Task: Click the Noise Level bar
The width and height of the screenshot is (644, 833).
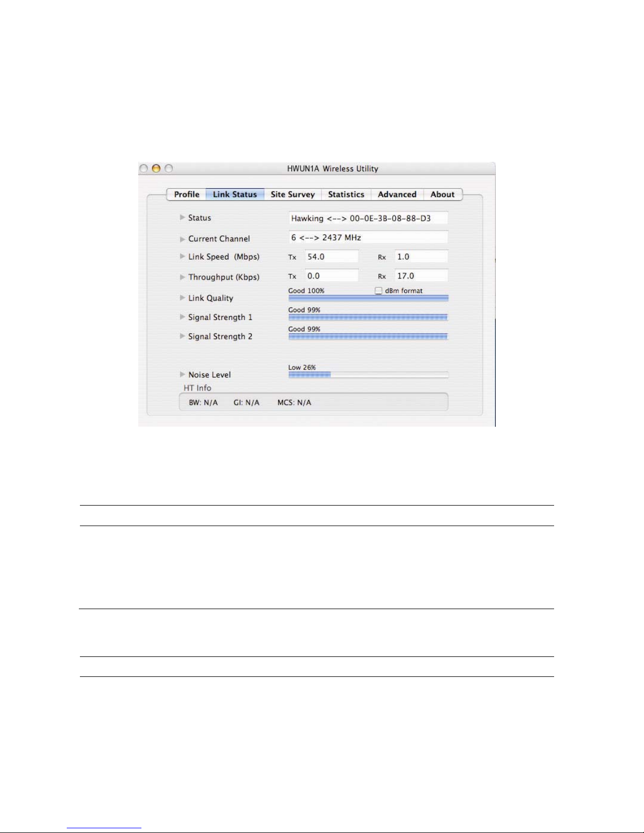Action: [369, 375]
